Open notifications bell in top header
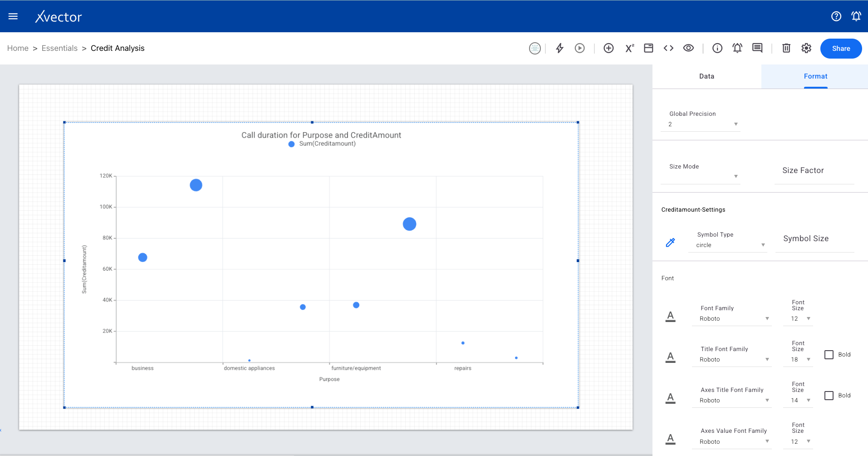The image size is (868, 456). (x=856, y=16)
